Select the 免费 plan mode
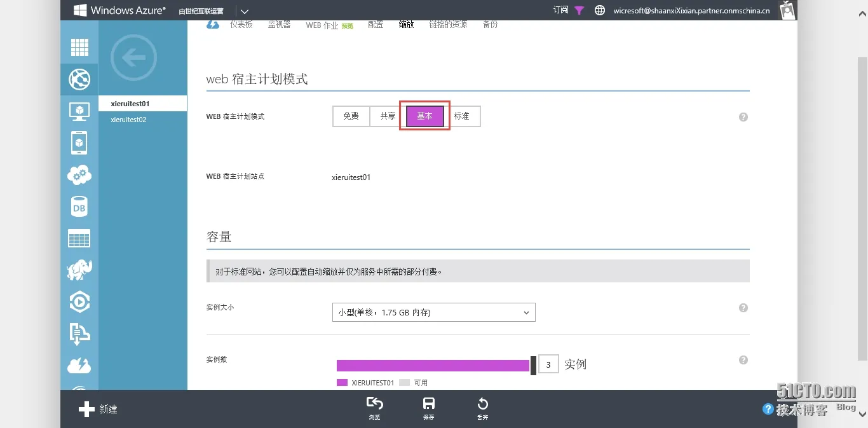868x428 pixels. [x=351, y=116]
